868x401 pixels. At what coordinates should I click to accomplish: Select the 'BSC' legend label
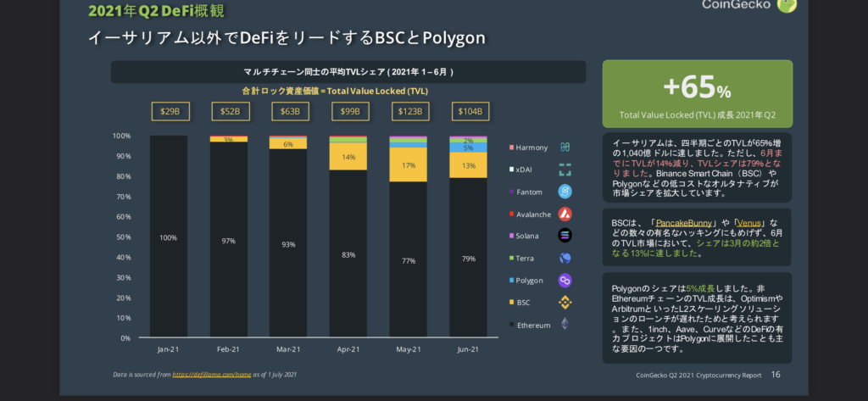523,303
